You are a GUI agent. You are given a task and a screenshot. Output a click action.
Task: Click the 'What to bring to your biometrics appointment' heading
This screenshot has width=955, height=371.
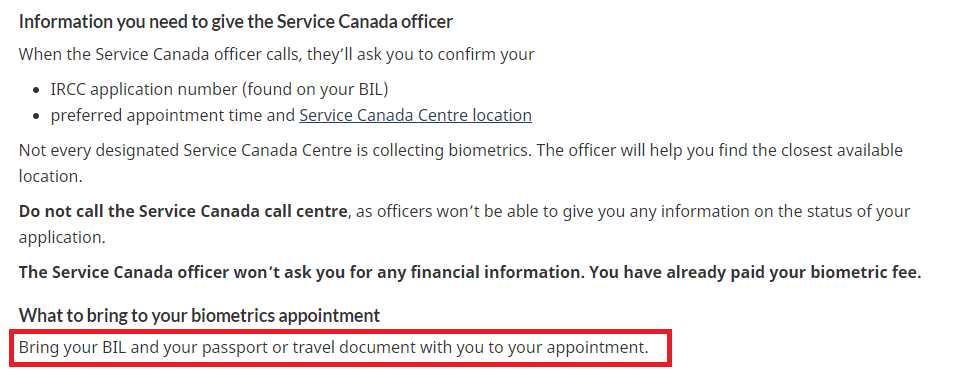pos(199,315)
